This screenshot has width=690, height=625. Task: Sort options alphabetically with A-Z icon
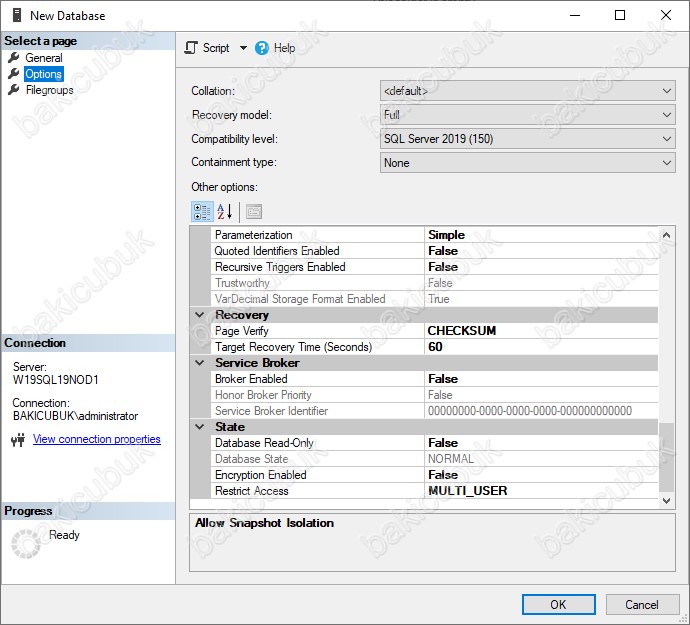coord(225,212)
